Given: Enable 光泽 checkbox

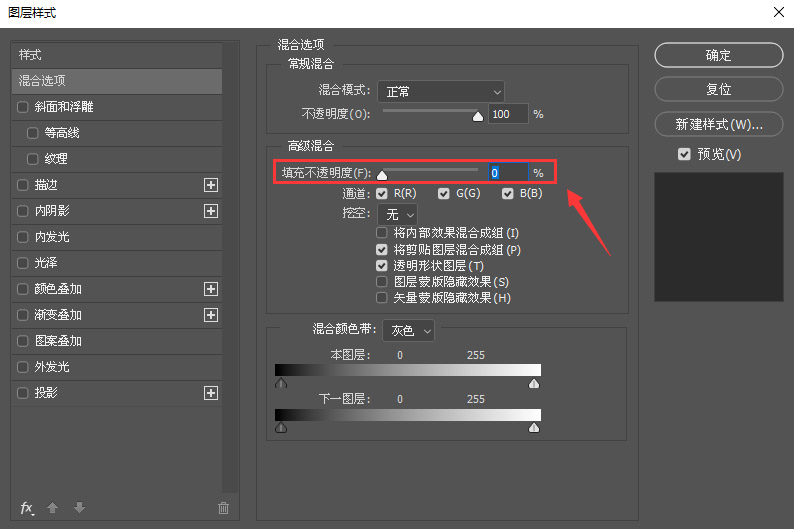Looking at the screenshot, I should [23, 263].
